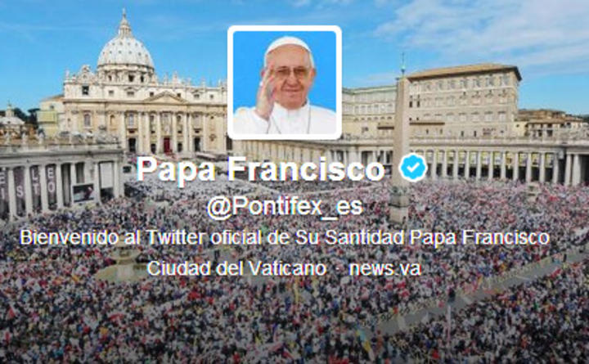Open the Pope's profile picture
Screen dimensions: 589x364
[x=285, y=83]
